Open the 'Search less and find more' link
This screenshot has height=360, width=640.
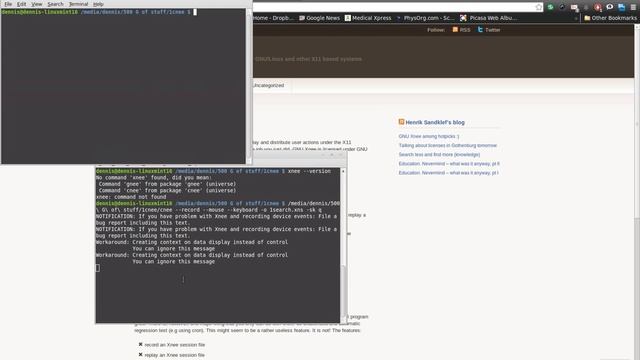tap(439, 155)
